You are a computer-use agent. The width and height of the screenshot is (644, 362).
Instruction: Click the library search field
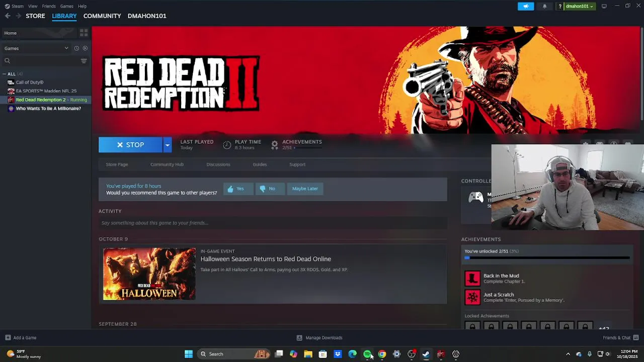tap(40, 61)
